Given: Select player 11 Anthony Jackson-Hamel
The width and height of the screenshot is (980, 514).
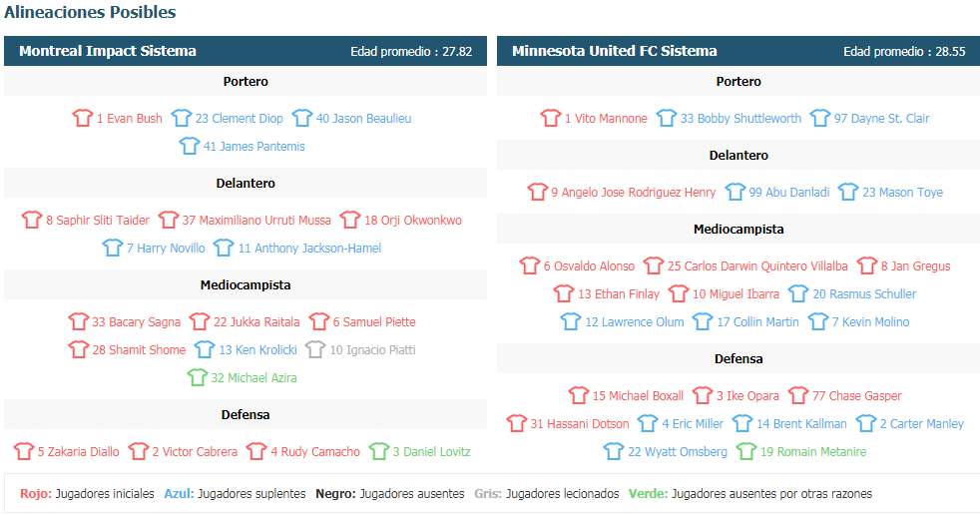Looking at the screenshot, I should 309,249.
